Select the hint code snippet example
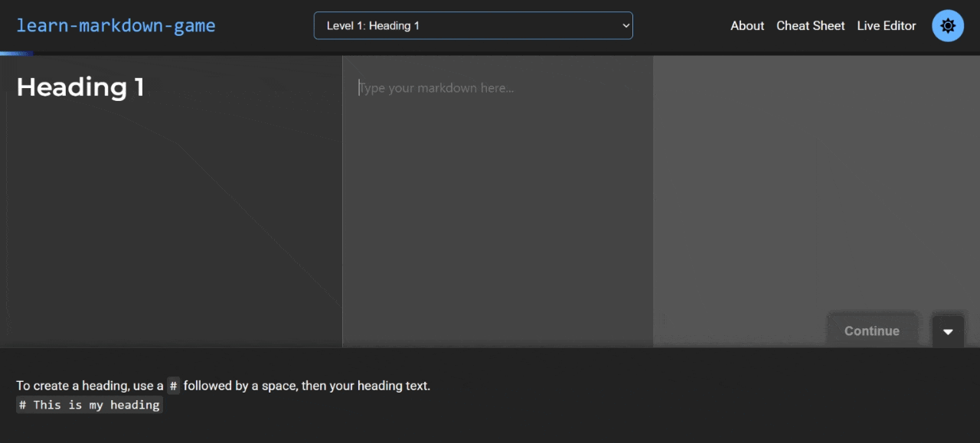 [x=89, y=405]
